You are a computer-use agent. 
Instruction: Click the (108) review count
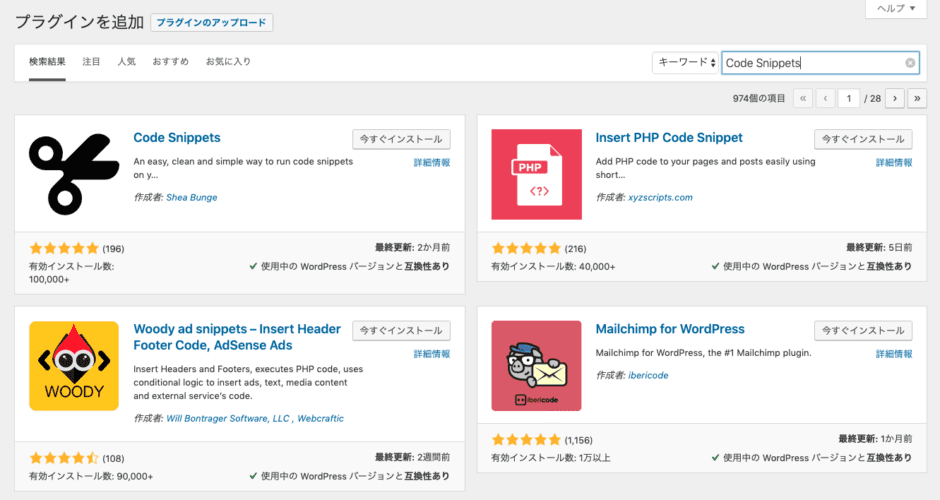point(113,459)
